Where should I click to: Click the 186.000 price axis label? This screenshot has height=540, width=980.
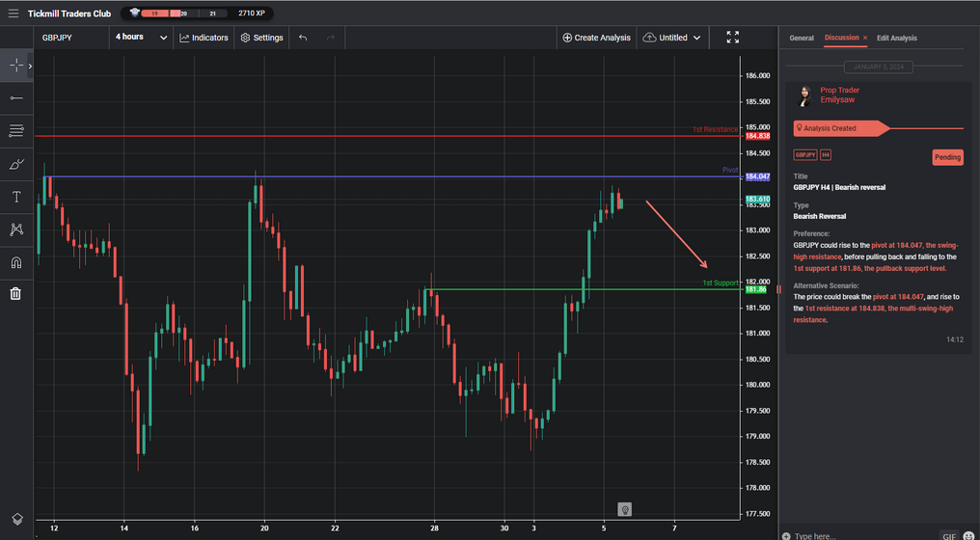click(x=757, y=75)
